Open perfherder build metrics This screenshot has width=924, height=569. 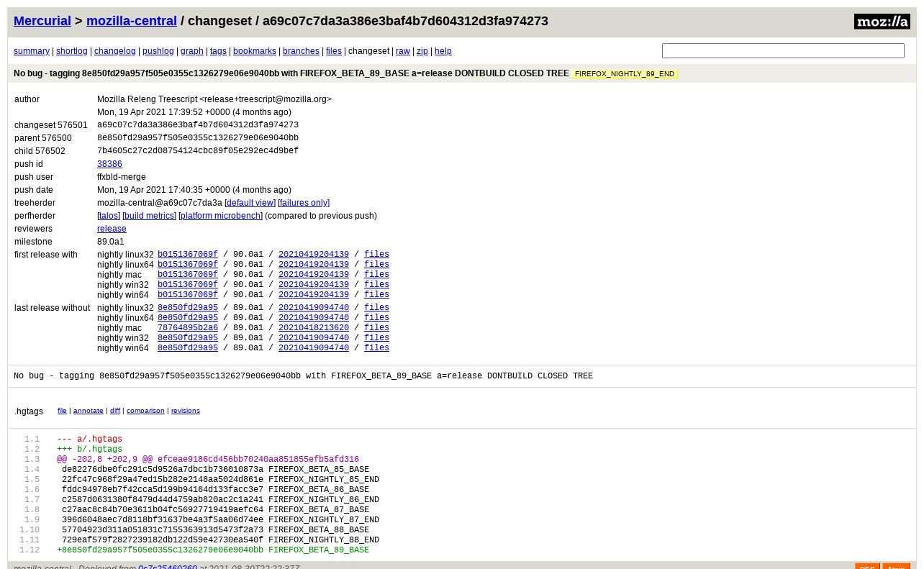click(x=150, y=216)
